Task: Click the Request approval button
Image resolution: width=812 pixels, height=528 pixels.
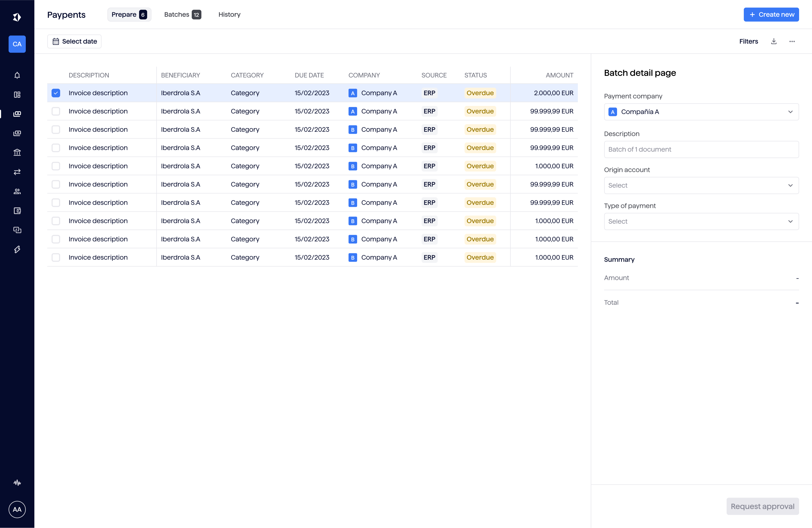Action: click(x=763, y=506)
